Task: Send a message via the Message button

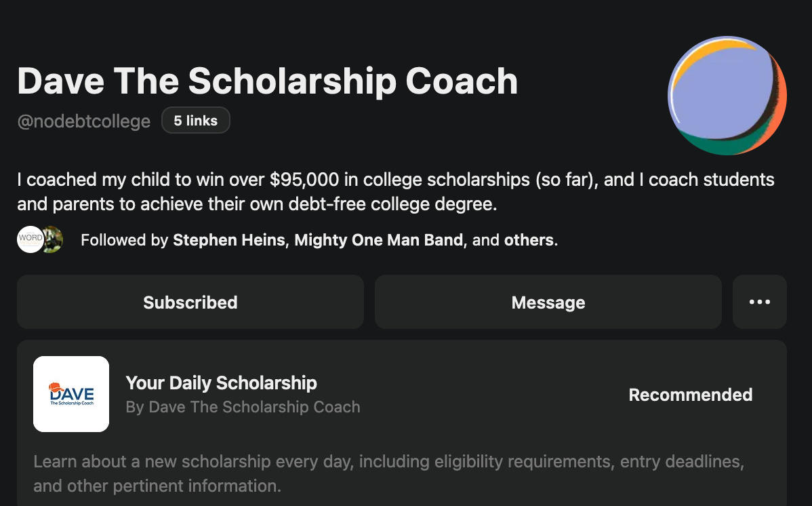Action: (548, 302)
